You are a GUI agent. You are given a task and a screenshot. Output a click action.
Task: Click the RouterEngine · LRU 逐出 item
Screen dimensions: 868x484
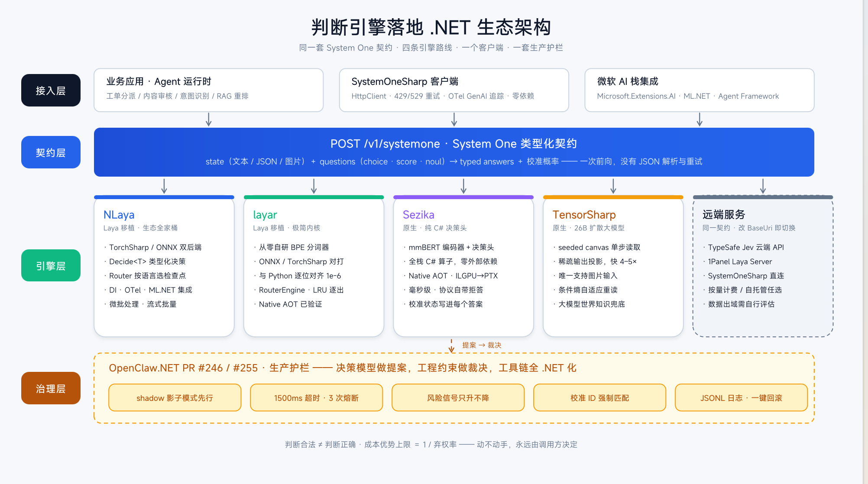click(x=301, y=290)
